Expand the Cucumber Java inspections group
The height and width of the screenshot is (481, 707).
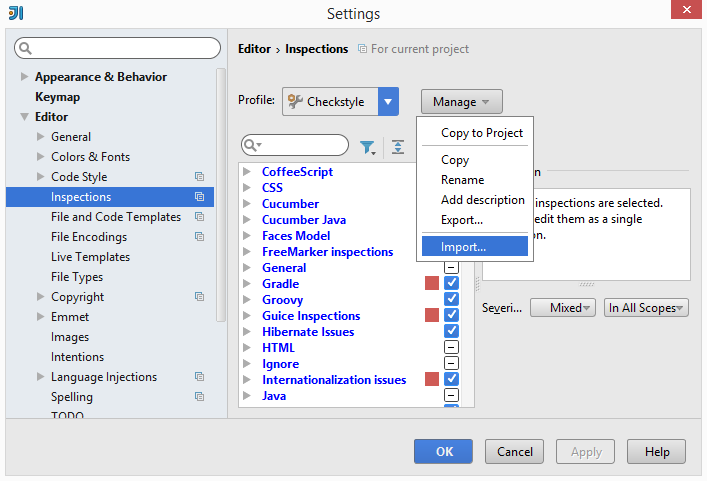coord(247,220)
